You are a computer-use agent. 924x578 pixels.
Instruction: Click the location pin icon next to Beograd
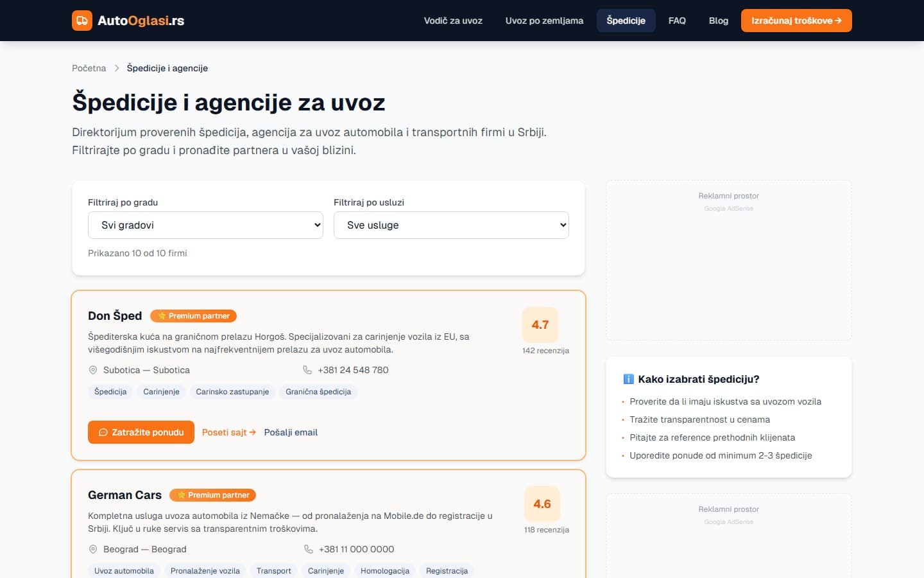point(93,549)
